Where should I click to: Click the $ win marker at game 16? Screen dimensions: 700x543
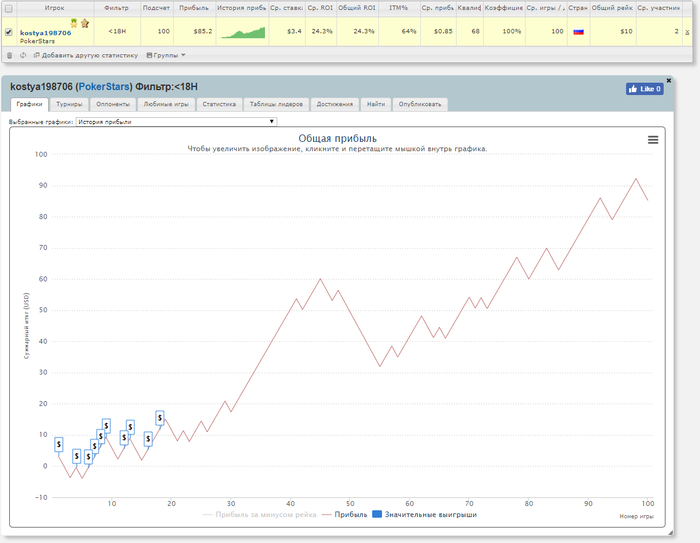[148, 439]
